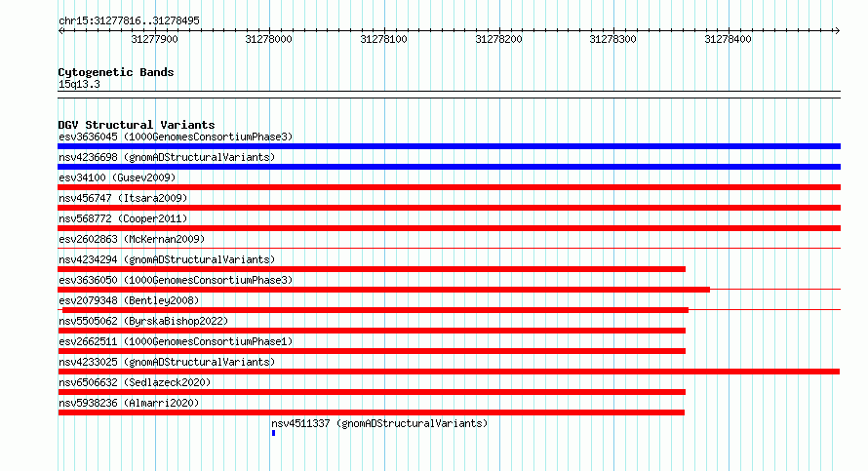Click the red bar under nsv6506632
The height and width of the screenshot is (471, 868).
click(x=372, y=392)
